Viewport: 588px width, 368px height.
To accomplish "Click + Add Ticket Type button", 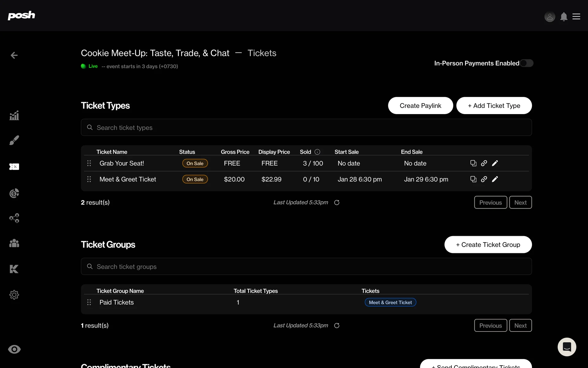I will click(494, 105).
